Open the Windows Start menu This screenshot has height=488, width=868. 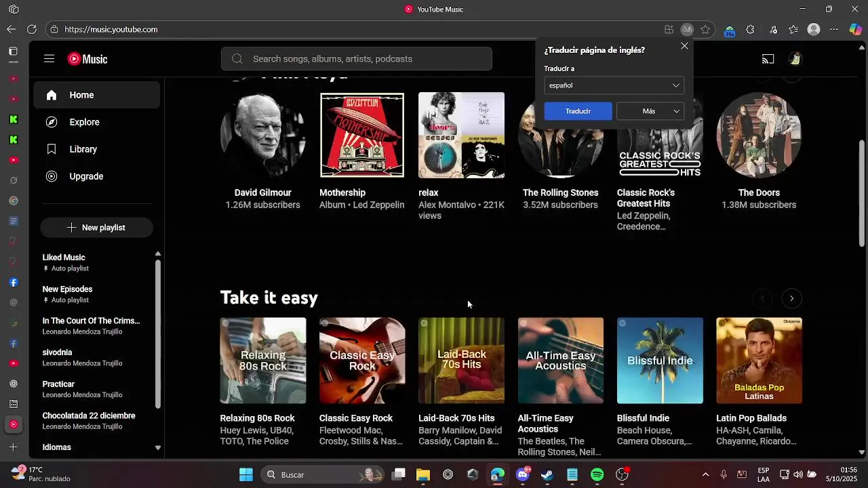(x=246, y=474)
